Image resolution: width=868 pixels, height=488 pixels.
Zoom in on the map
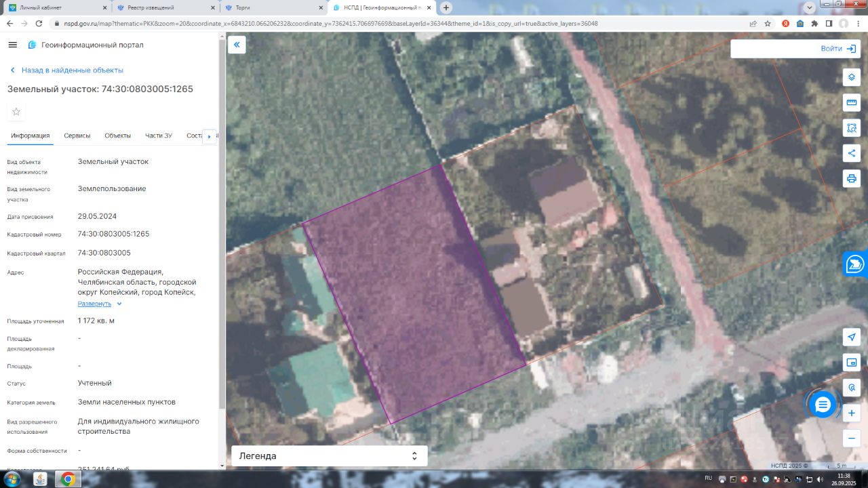click(x=852, y=413)
